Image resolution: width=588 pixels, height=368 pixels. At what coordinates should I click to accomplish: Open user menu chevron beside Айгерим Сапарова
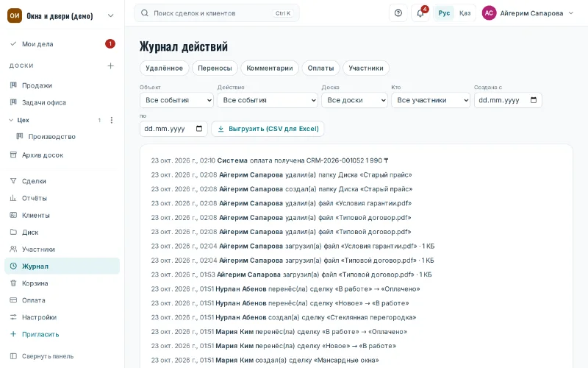click(571, 13)
